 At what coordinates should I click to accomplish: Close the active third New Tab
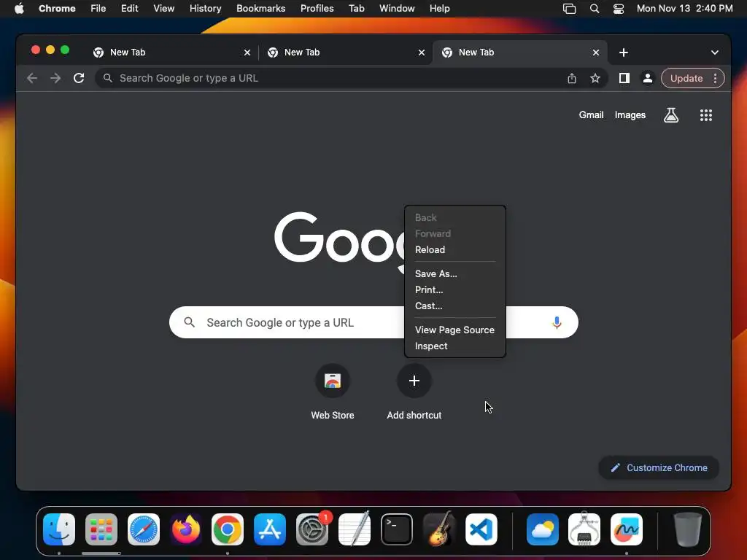tap(596, 52)
